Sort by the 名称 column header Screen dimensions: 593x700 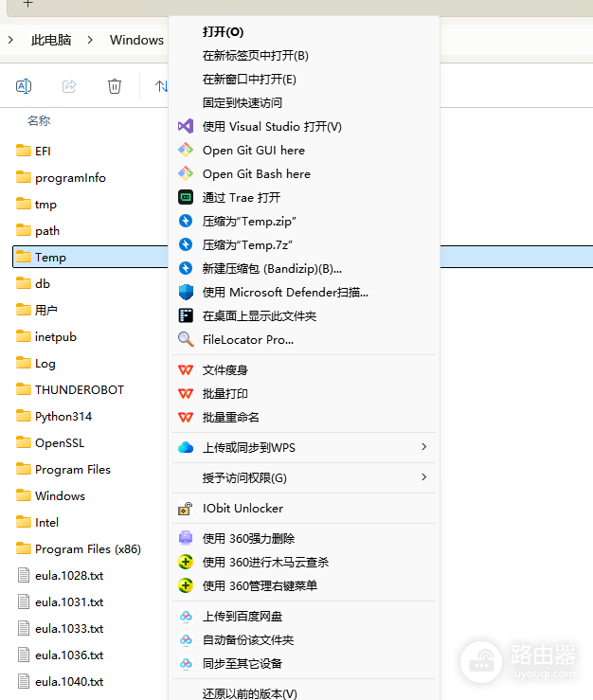(x=39, y=120)
